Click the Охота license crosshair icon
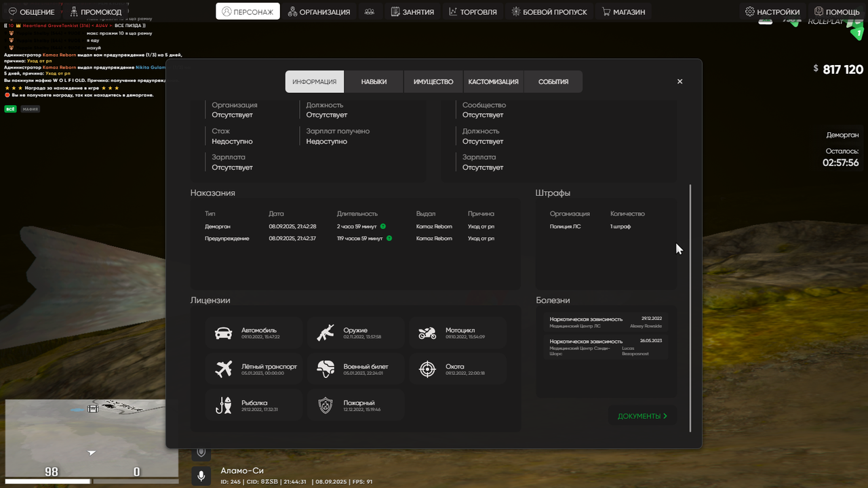868x488 pixels. [427, 369]
